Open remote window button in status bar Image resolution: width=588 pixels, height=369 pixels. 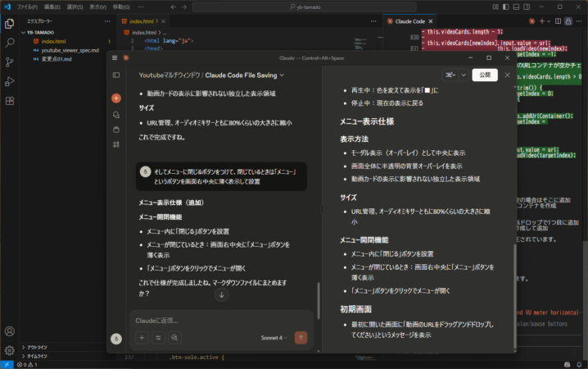(x=7, y=365)
